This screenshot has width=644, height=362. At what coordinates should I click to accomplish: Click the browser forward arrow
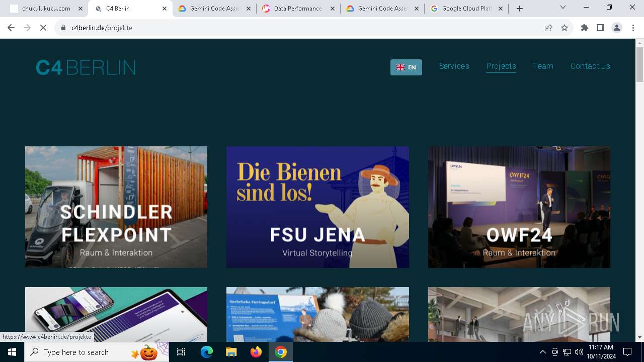point(27,28)
